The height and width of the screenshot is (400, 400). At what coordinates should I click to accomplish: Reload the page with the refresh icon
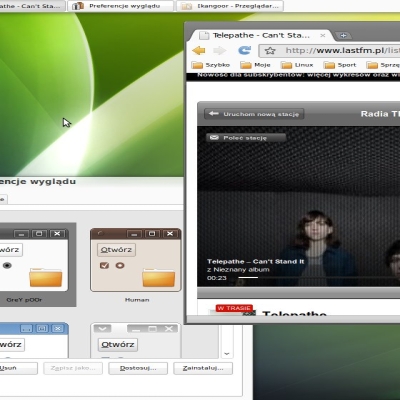tap(244, 50)
